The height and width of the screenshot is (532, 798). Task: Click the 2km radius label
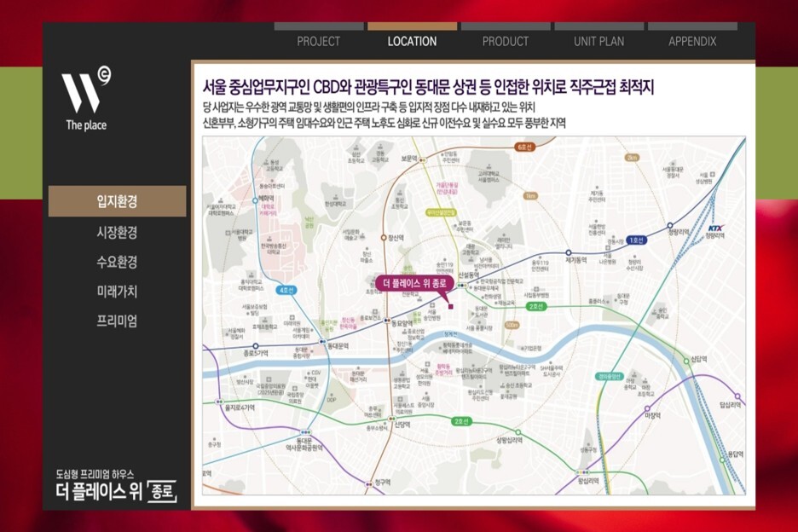click(632, 158)
